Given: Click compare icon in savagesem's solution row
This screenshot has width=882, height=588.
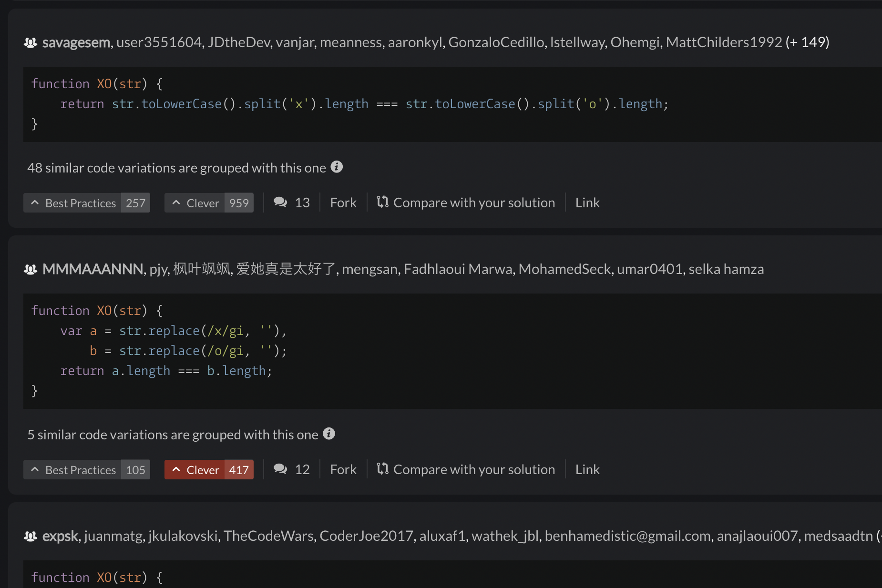Looking at the screenshot, I should coord(383,202).
